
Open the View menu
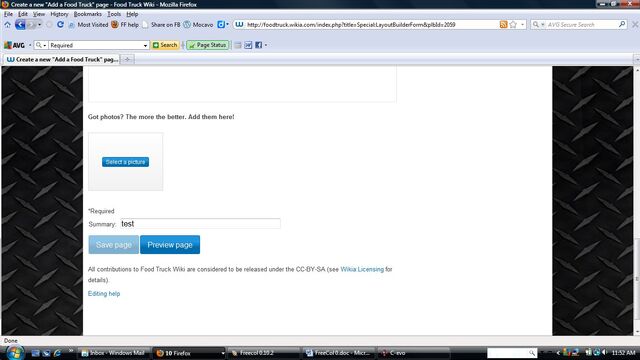click(39, 14)
